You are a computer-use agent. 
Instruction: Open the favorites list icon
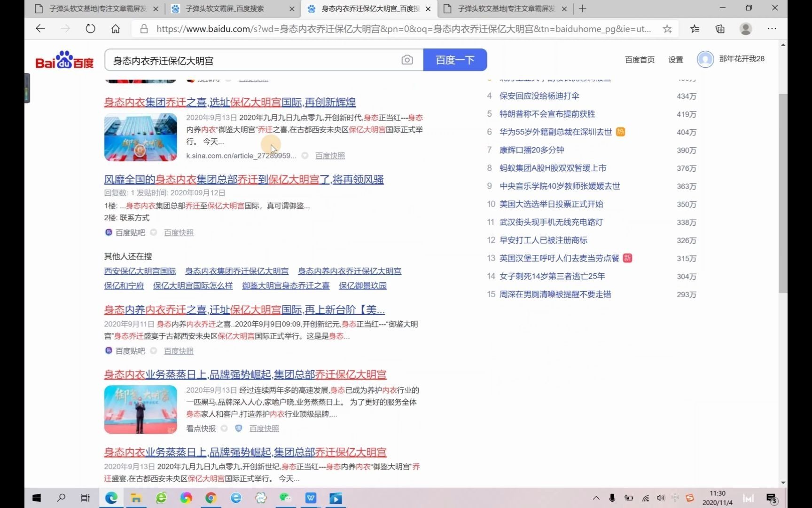pos(695,29)
